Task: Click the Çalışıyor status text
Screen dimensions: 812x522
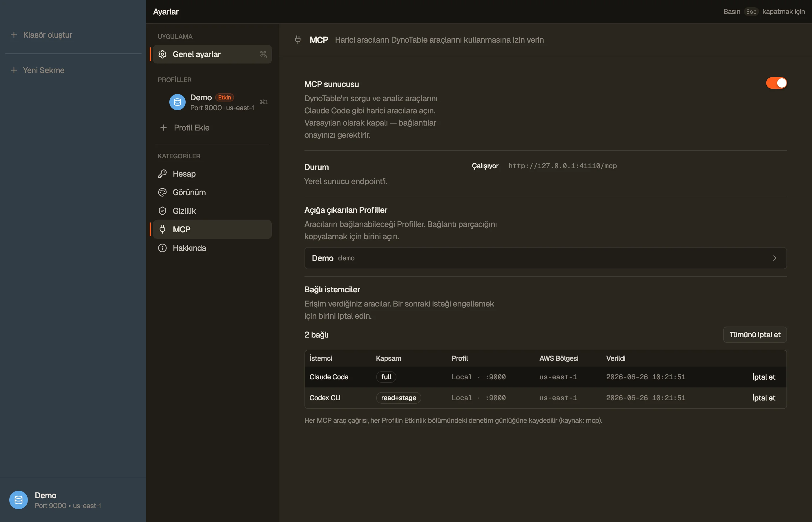Action: [x=485, y=166]
